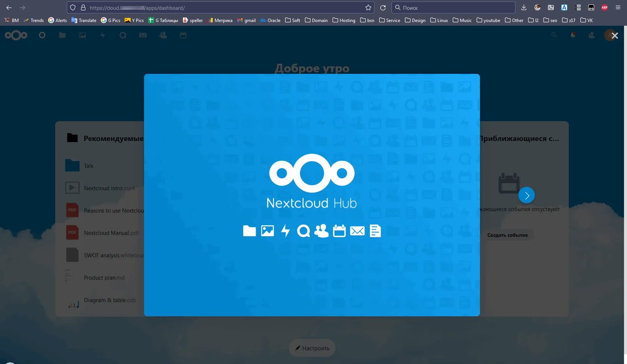Image resolution: width=627 pixels, height=364 pixels.
Task: Click the Создать событие button
Action: click(x=508, y=235)
